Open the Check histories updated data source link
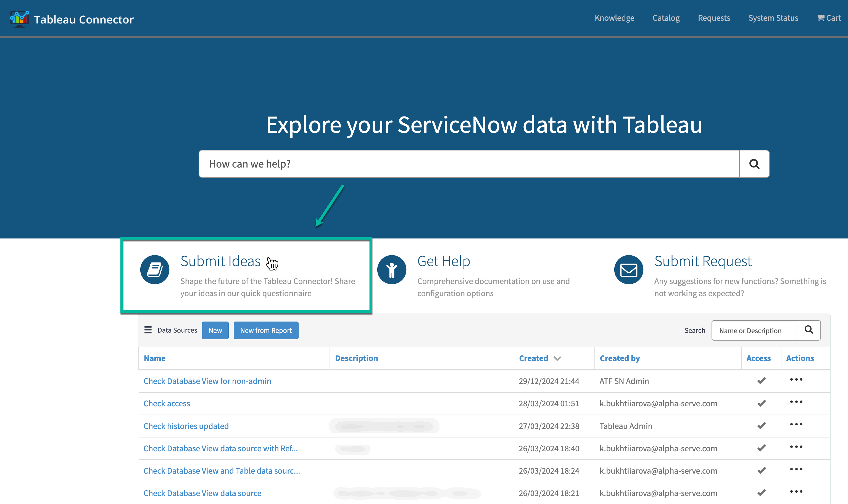 pyautogui.click(x=186, y=426)
